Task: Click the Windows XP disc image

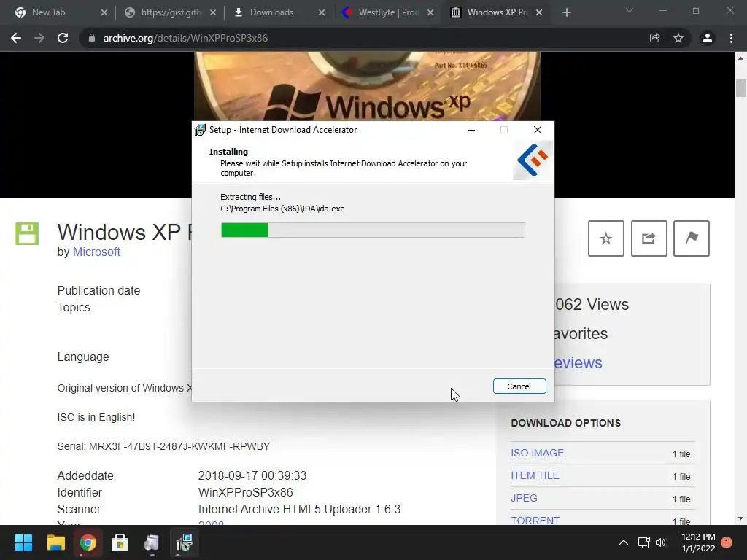Action: coord(367,86)
